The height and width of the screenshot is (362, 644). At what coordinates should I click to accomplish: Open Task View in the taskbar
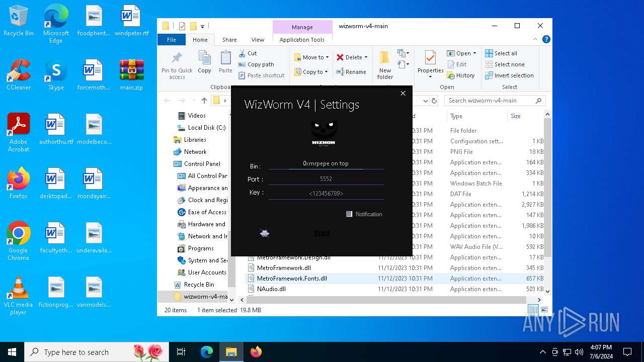click(x=181, y=352)
